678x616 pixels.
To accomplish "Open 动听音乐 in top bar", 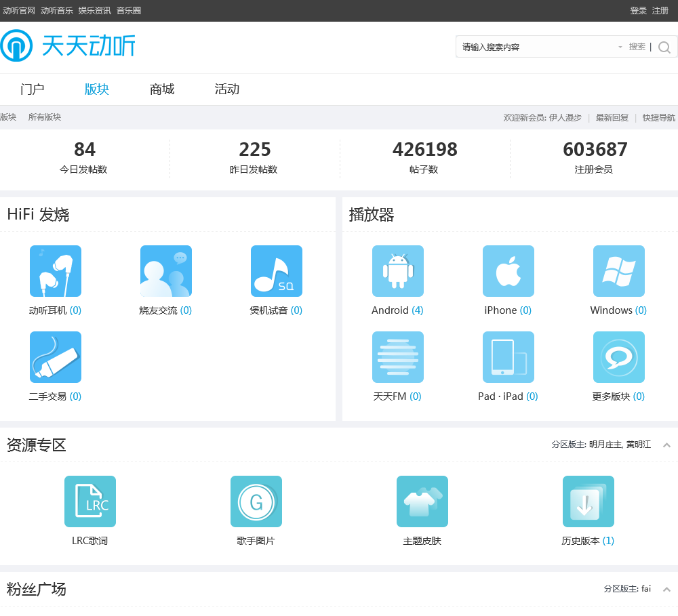I will click(57, 11).
